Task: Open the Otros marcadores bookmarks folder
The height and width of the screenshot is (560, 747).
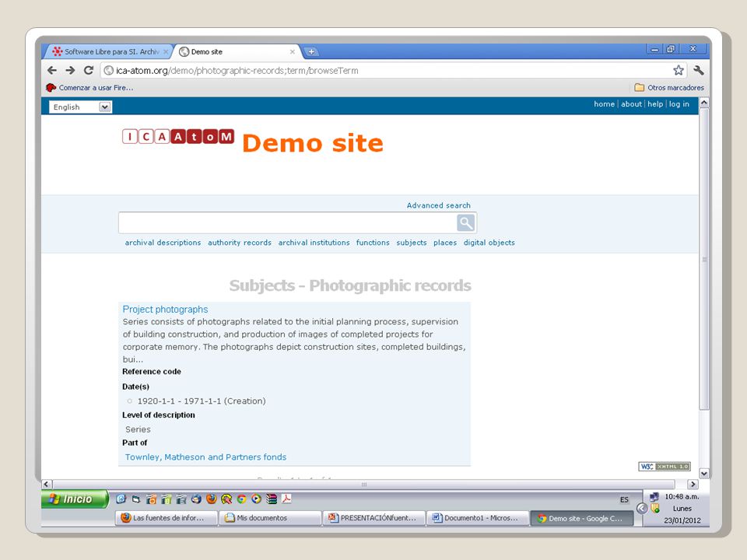Action: tap(669, 88)
